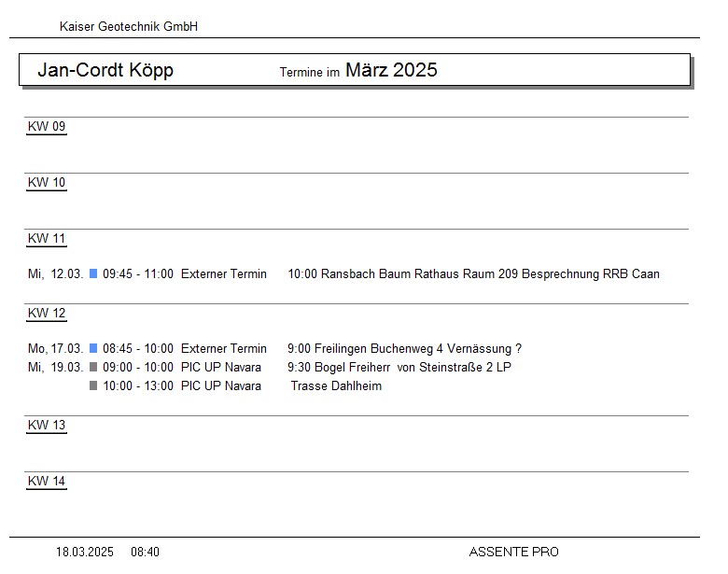
Task: Select the gray marker for 10:00 - 13:00
Action: 93,386
